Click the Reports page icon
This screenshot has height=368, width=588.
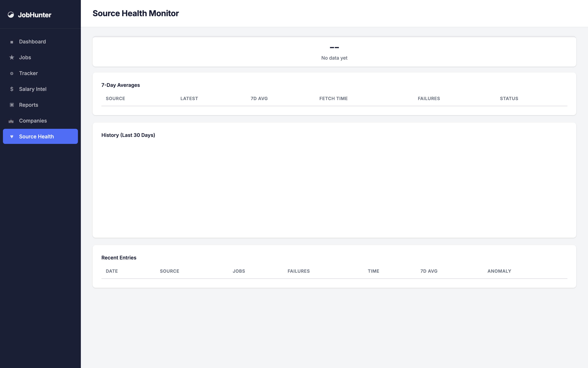(x=12, y=105)
